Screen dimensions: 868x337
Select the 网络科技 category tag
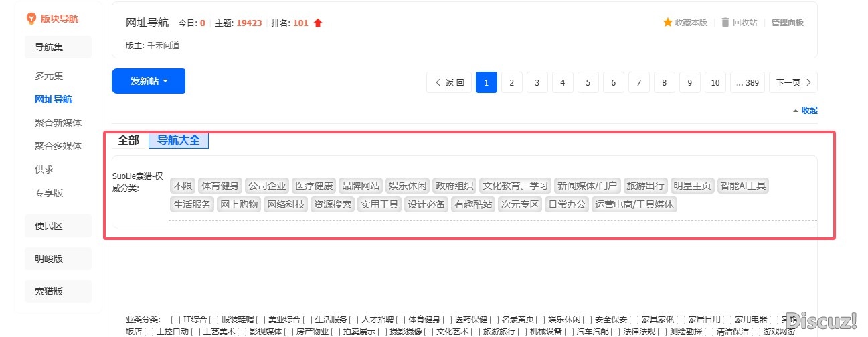(286, 204)
